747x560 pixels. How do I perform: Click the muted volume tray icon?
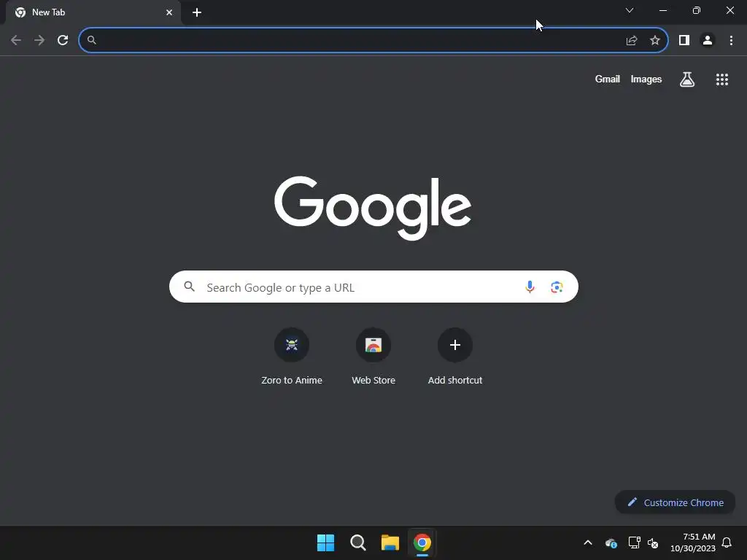tap(653, 542)
